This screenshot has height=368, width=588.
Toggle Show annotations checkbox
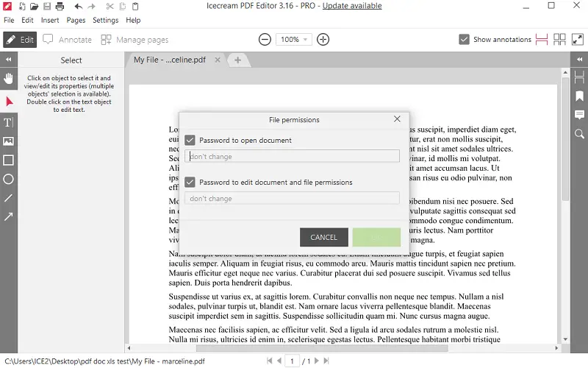[x=464, y=39]
